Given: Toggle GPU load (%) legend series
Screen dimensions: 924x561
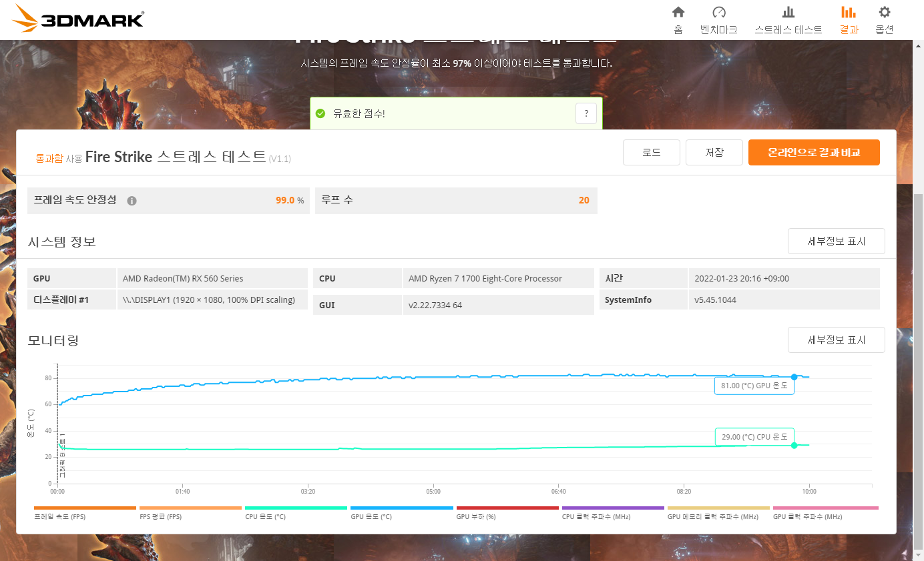Looking at the screenshot, I should point(507,513).
